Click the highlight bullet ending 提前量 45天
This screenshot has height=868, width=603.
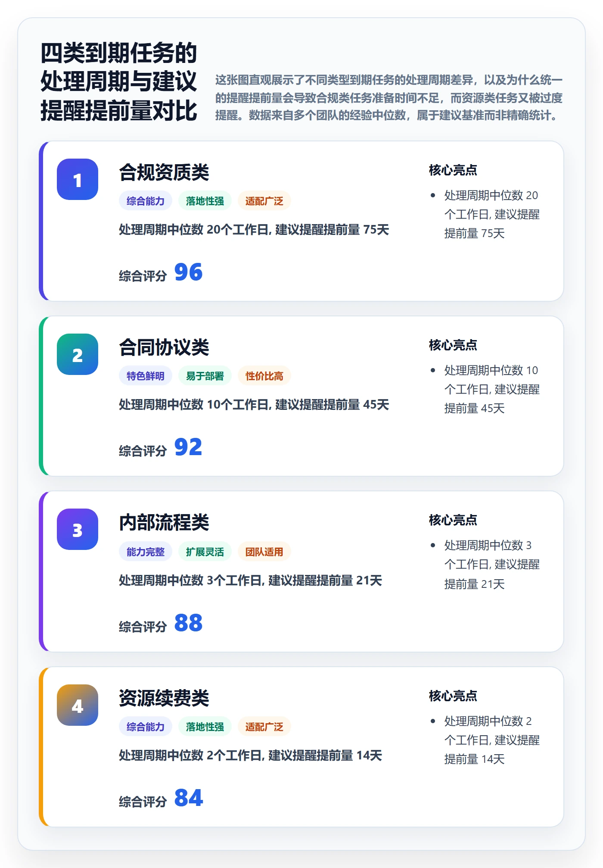pos(492,389)
